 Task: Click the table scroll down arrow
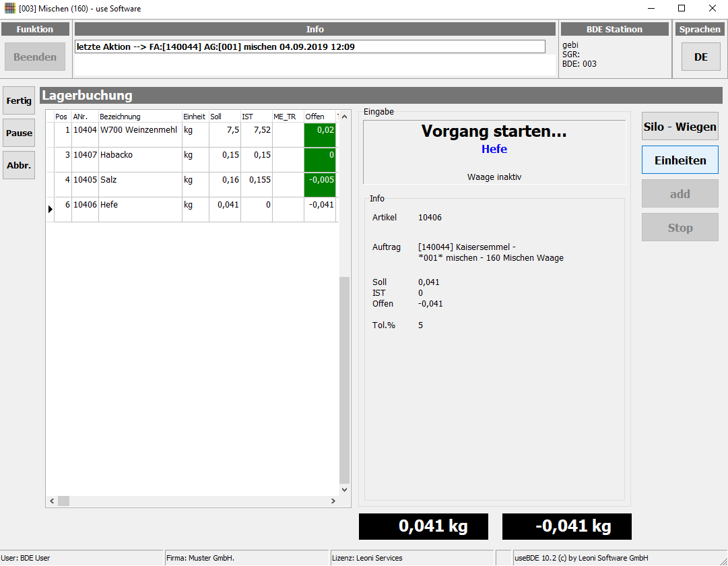pyautogui.click(x=345, y=490)
